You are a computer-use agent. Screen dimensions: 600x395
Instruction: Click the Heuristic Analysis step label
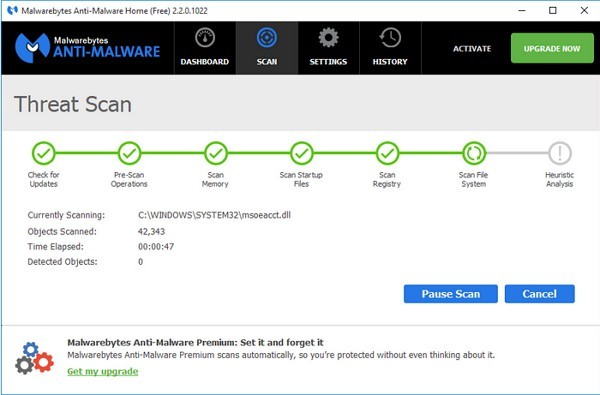coord(559,179)
